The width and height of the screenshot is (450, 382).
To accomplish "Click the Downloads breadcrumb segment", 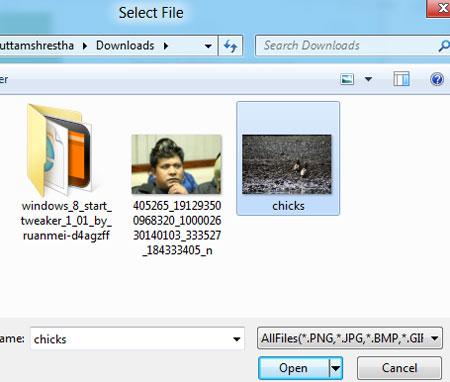I will [125, 45].
